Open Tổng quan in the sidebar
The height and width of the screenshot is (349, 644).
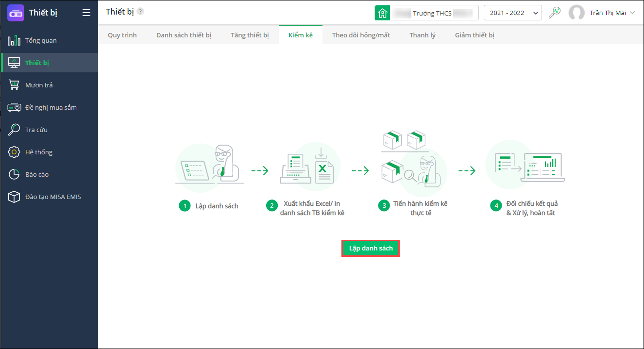(41, 40)
